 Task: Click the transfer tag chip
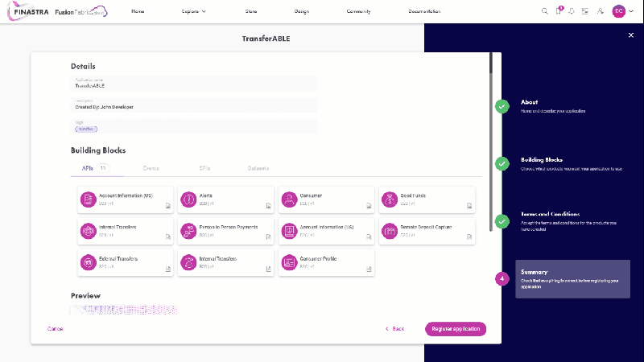(86, 129)
